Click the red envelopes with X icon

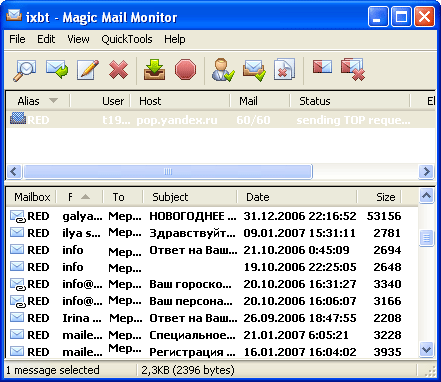pos(353,69)
